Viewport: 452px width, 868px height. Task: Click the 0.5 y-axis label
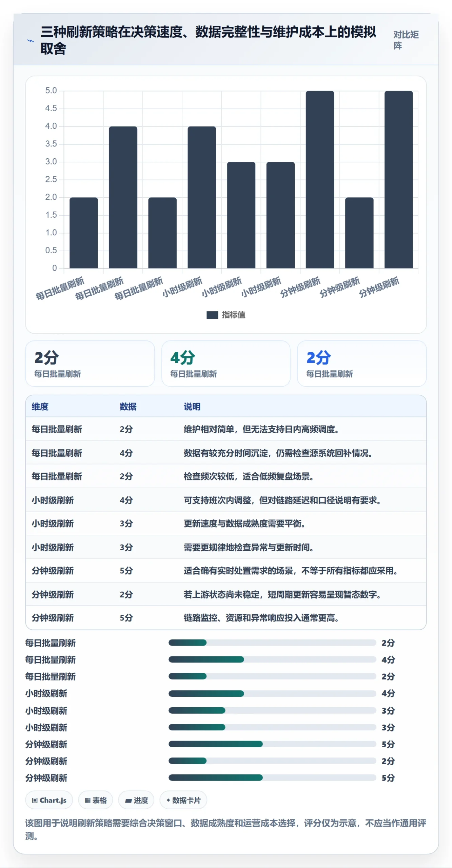(x=51, y=251)
